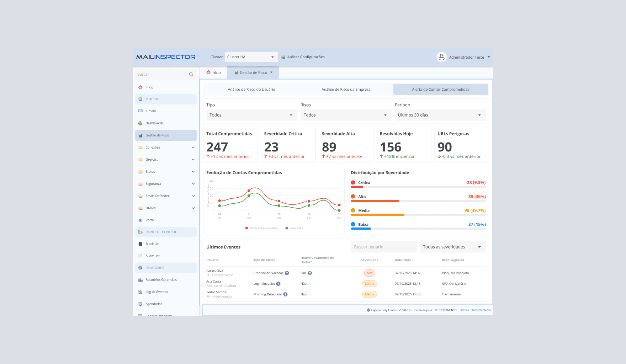Click the Buscar usuário input field

(384, 247)
